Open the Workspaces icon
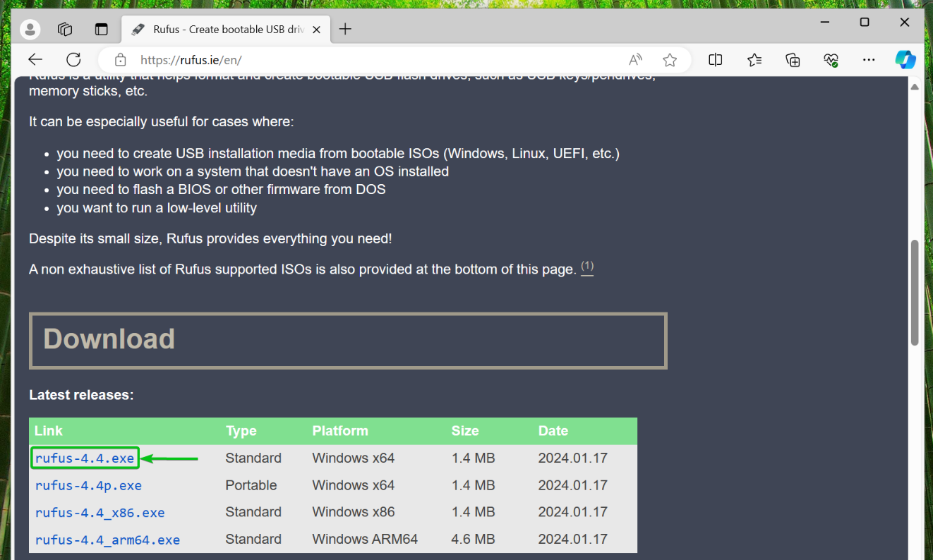This screenshot has height=560, width=933. 65,29
